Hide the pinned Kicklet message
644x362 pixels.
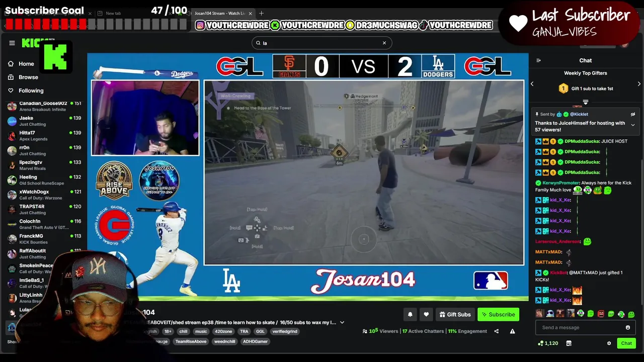[633, 114]
